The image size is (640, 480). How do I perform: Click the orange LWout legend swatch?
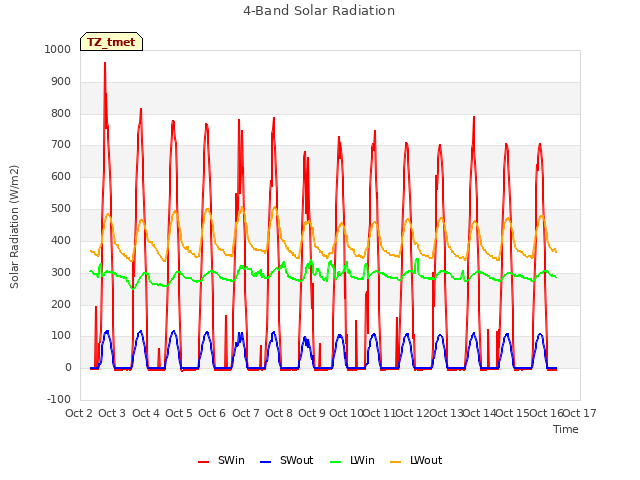[396, 462]
